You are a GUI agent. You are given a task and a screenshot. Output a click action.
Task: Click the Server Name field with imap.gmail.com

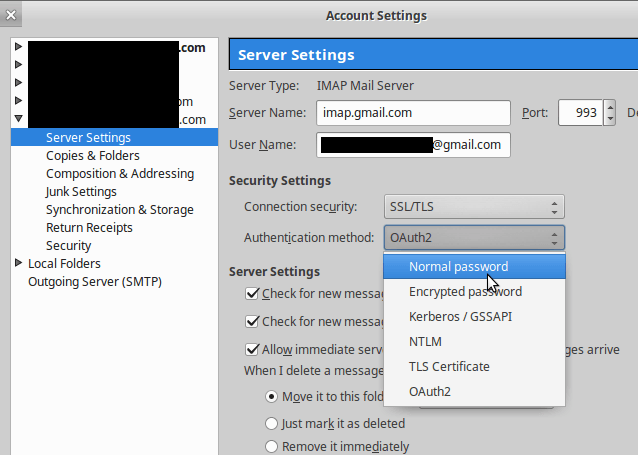coord(413,113)
